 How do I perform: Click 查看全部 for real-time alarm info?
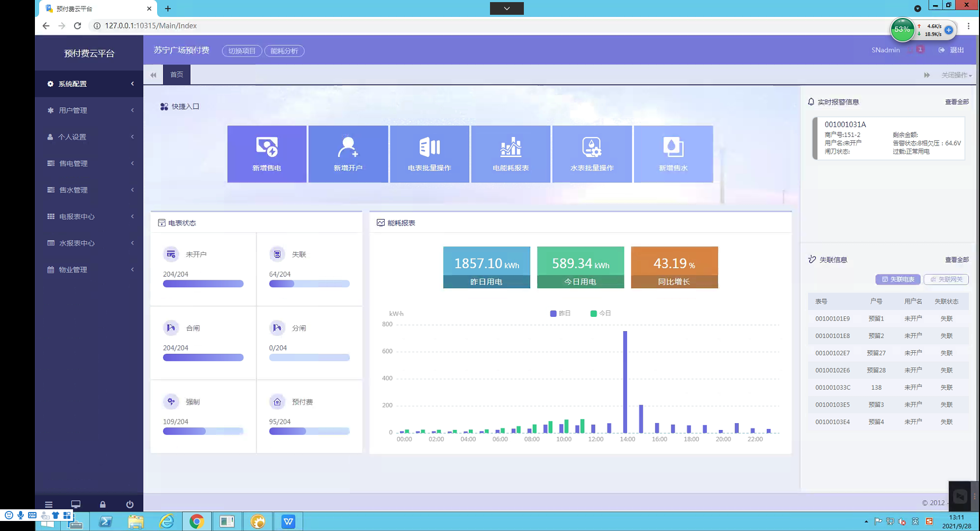(957, 102)
